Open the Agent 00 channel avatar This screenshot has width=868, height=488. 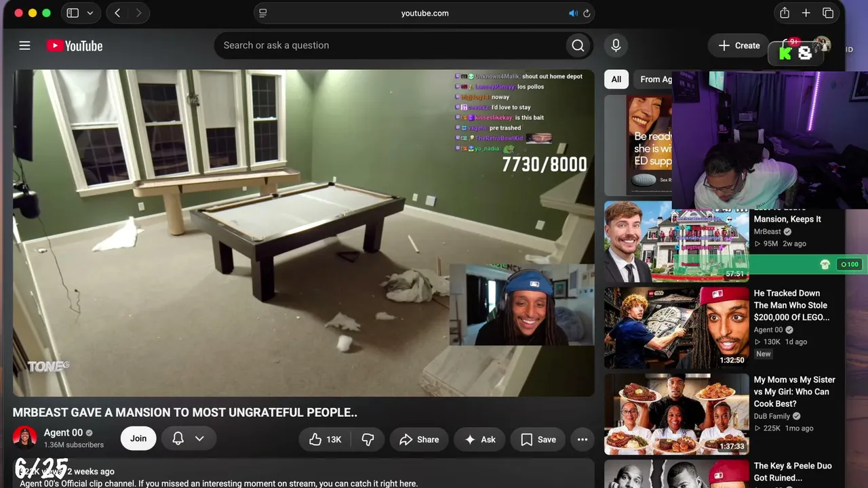[25, 438]
